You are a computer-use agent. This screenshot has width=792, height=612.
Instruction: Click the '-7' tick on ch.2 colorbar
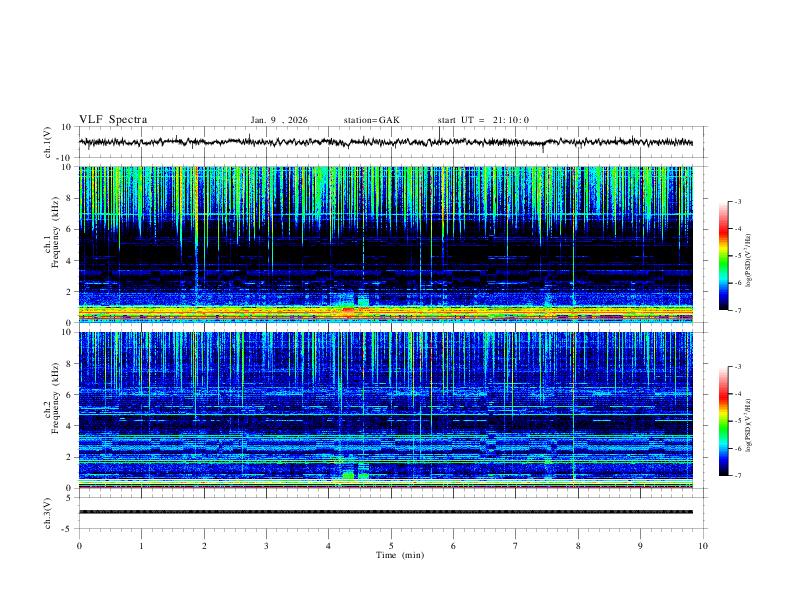(738, 476)
